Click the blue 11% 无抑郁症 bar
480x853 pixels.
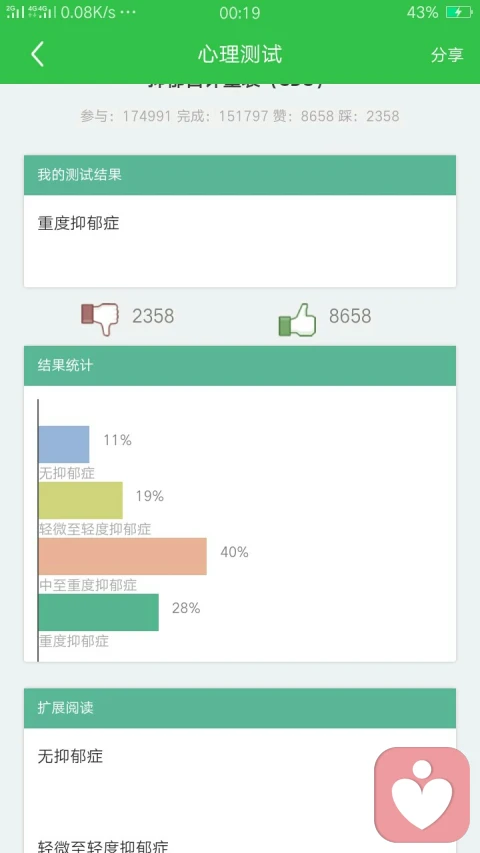pyautogui.click(x=64, y=444)
